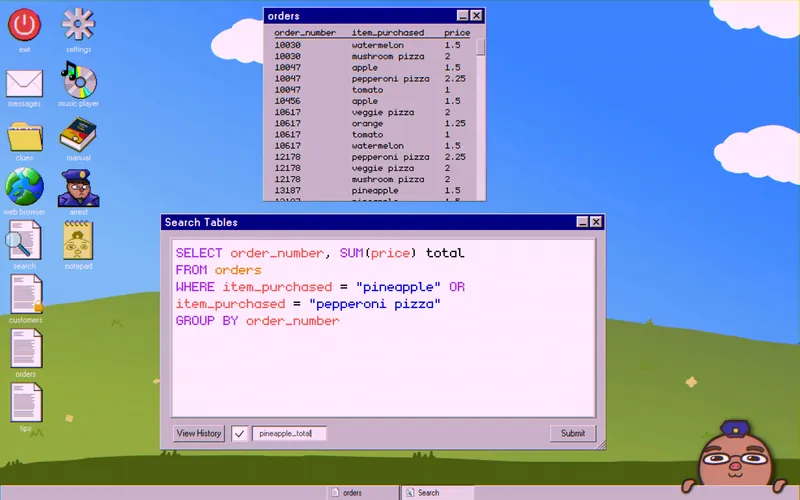Image resolution: width=800 pixels, height=500 pixels.
Task: Switch to Search taskbar tab
Action: [x=437, y=493]
